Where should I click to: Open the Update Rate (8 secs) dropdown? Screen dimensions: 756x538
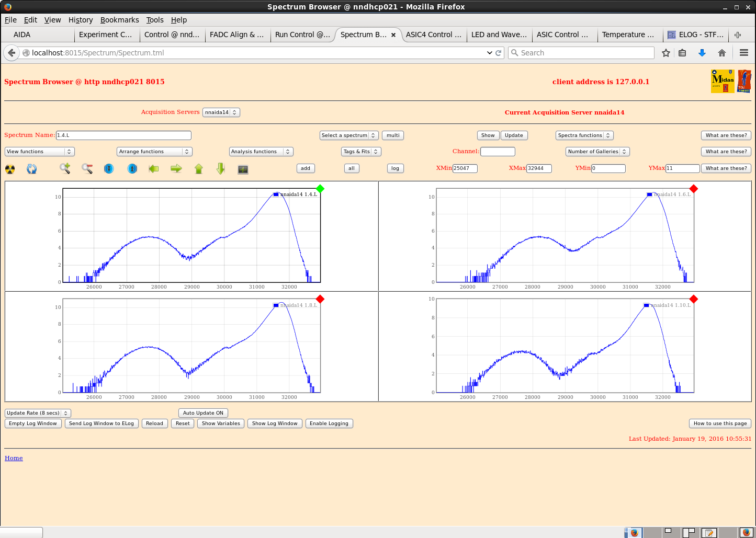pyautogui.click(x=38, y=413)
